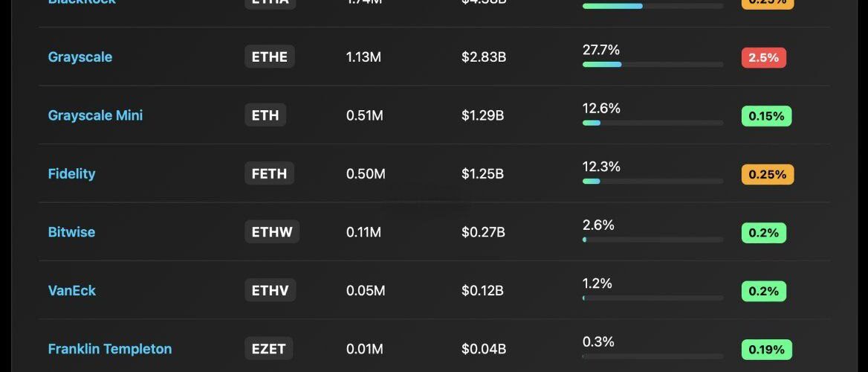Click Grayscale's red 2.5% fee badge
This screenshot has width=868, height=372.
[763, 57]
